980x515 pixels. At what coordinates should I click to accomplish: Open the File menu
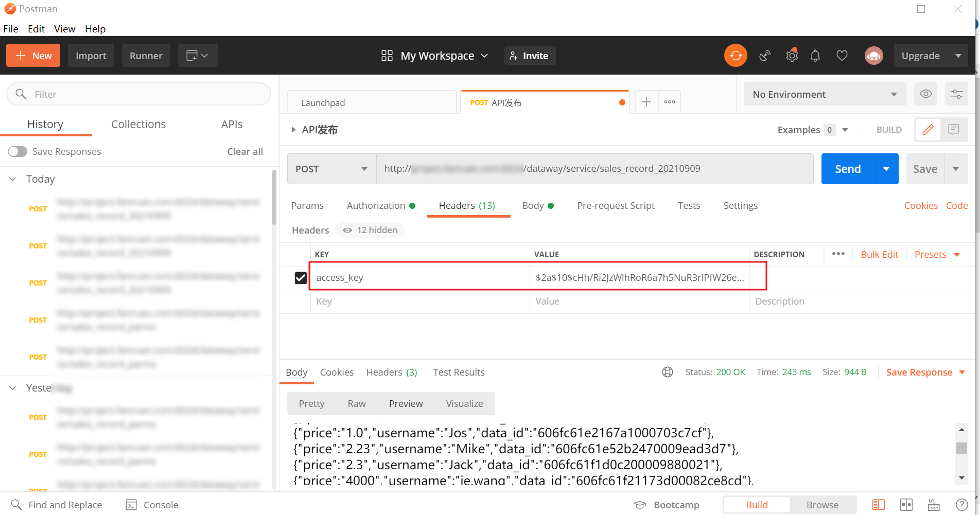click(11, 29)
